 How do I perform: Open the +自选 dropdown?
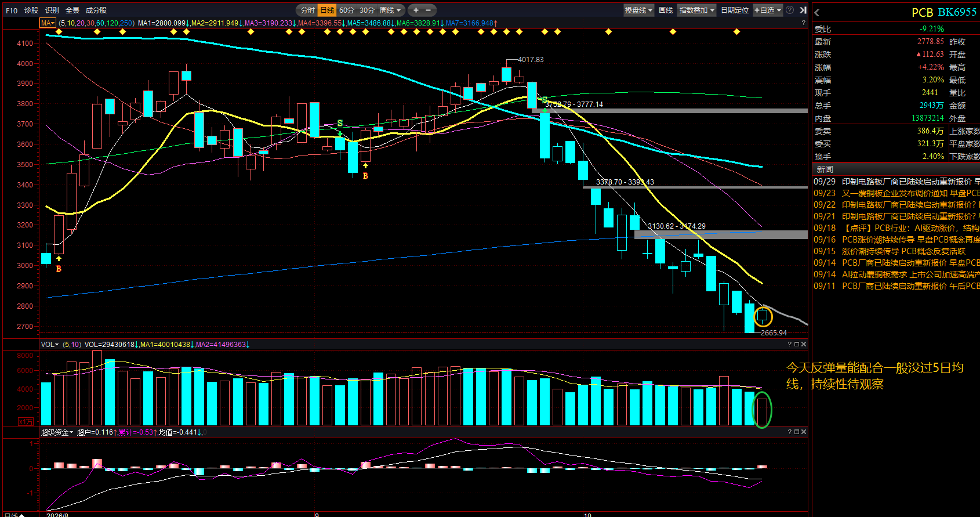(768, 10)
